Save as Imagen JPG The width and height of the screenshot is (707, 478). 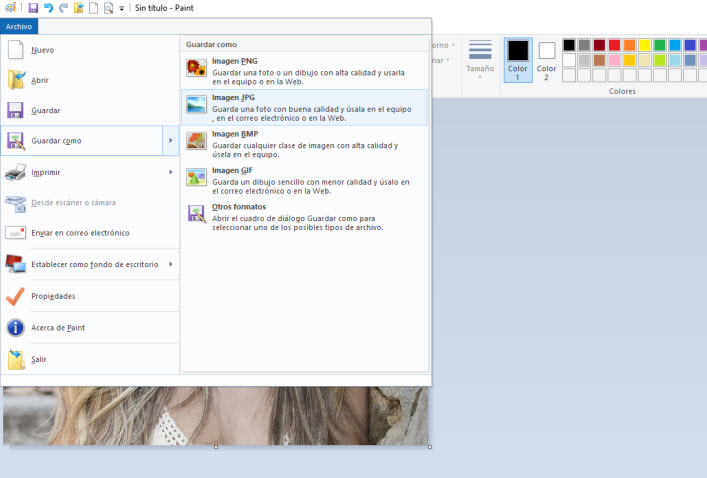coord(304,107)
